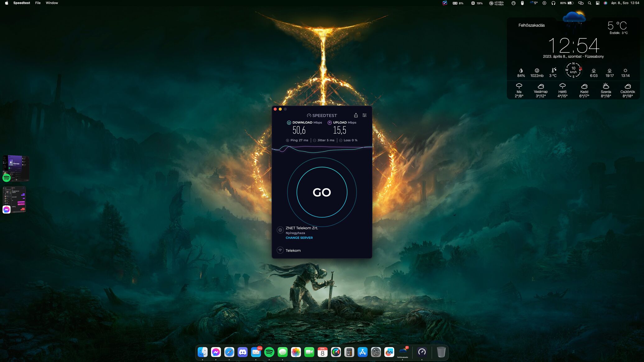Click the Speedtest icon in the Dock

[x=422, y=352]
